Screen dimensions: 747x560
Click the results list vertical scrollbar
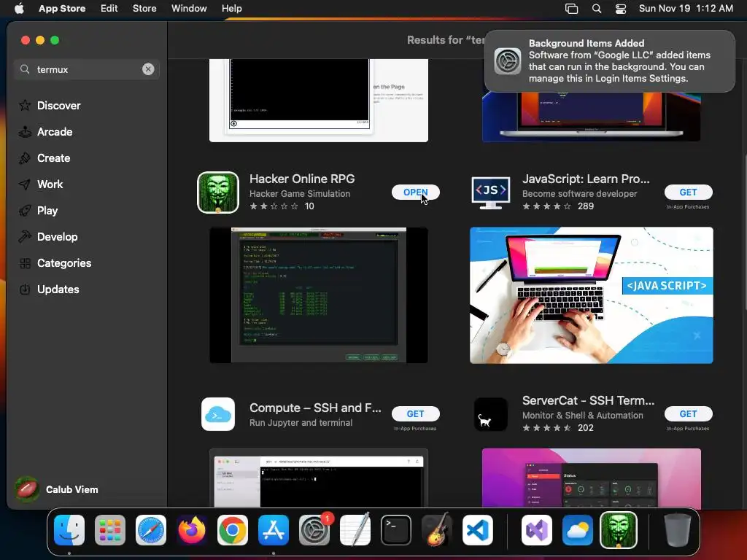click(x=745, y=233)
